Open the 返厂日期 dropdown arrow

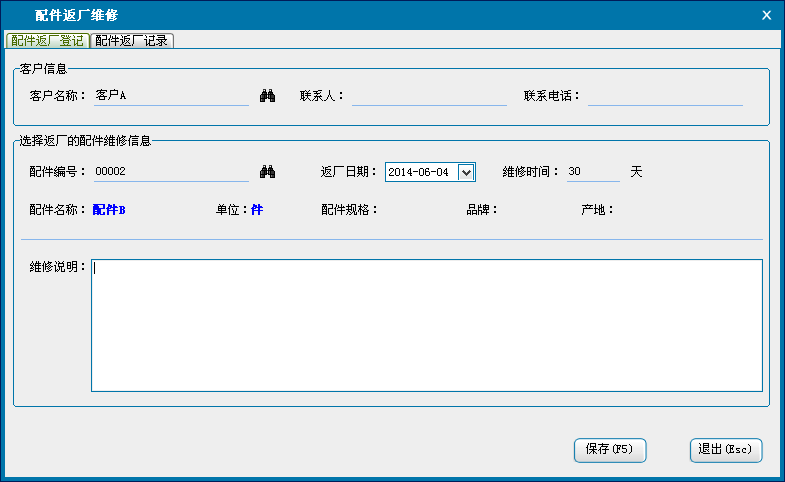465,172
